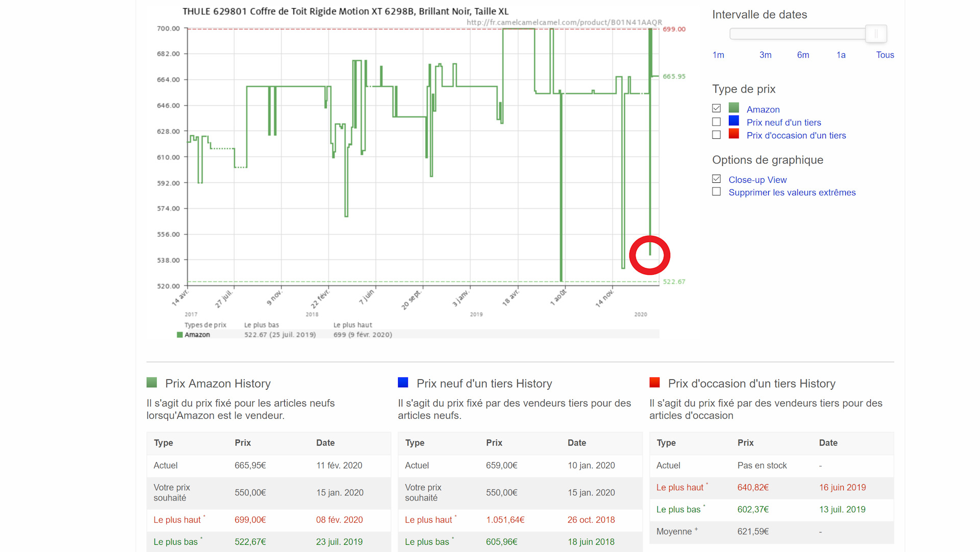This screenshot has width=980, height=552.
Task: Select the 3m date range
Action: point(765,55)
